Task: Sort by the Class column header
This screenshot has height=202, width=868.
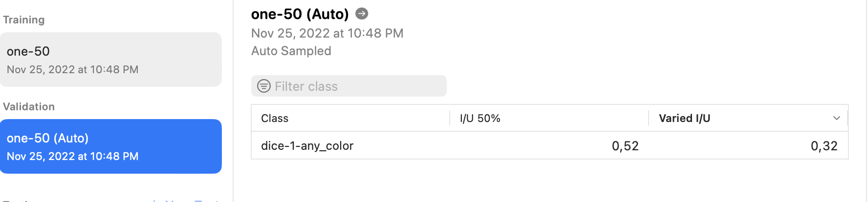Action: (350, 118)
